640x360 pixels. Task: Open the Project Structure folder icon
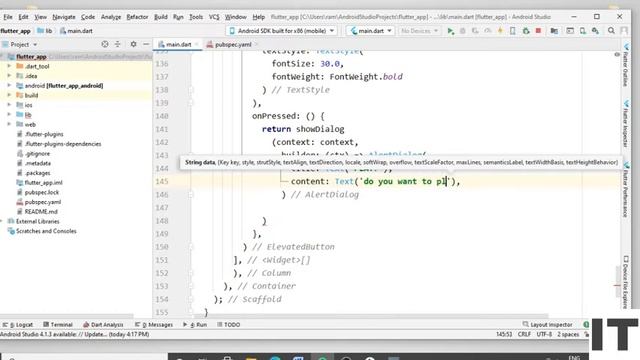pyautogui.click(x=554, y=31)
